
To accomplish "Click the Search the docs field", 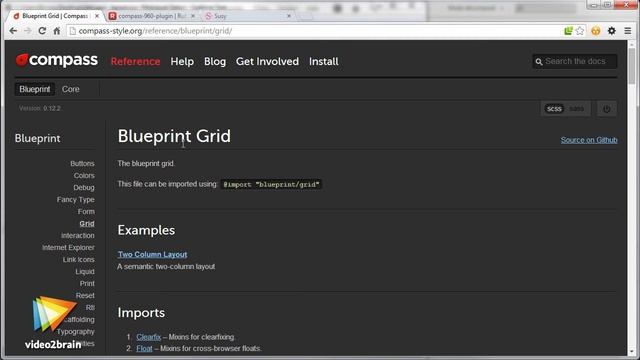I will 575,61.
